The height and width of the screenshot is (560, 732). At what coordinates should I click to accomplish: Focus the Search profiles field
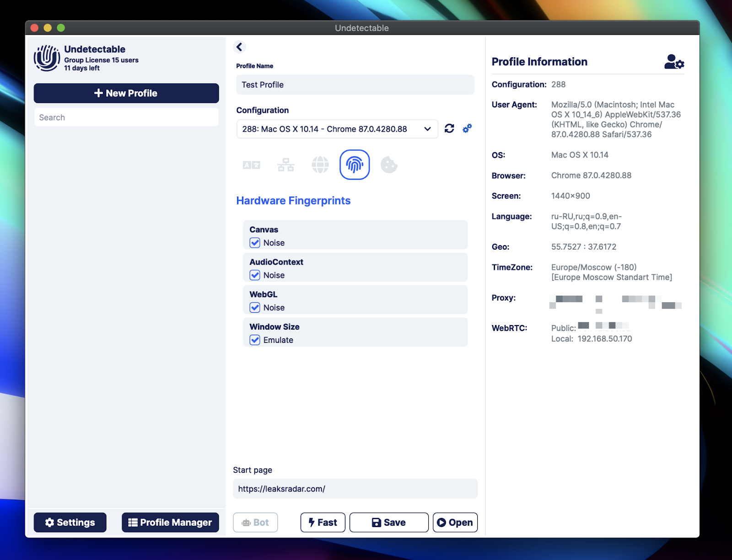click(126, 117)
